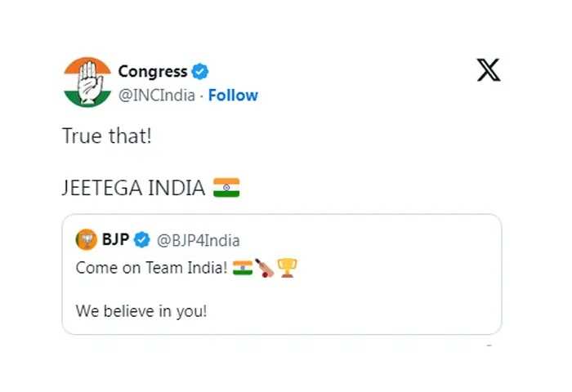The image size is (572, 392).
Task: Click the Congress verified badge
Action: [200, 72]
